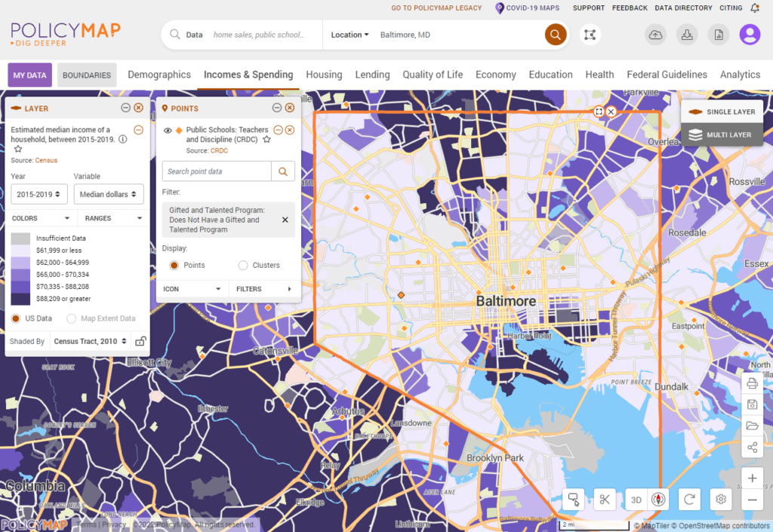Select Points display option

[174, 265]
